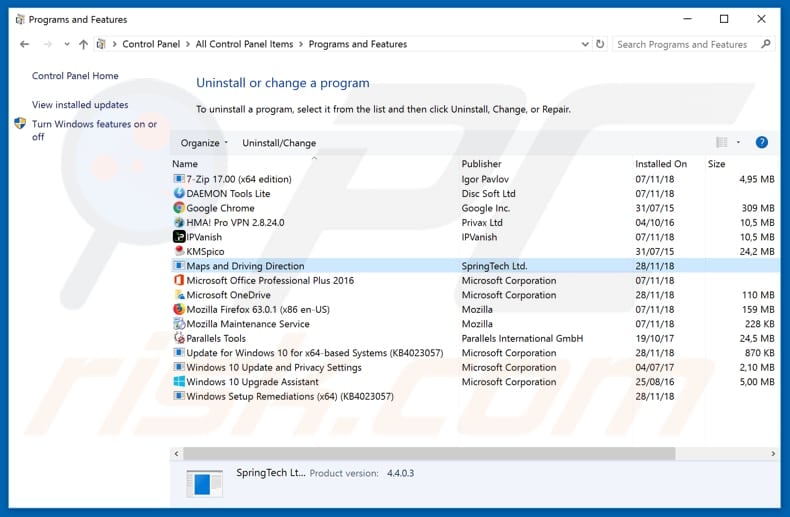This screenshot has height=517, width=790.
Task: Click the SpringTech Ltd. publisher cell
Action: coord(494,266)
